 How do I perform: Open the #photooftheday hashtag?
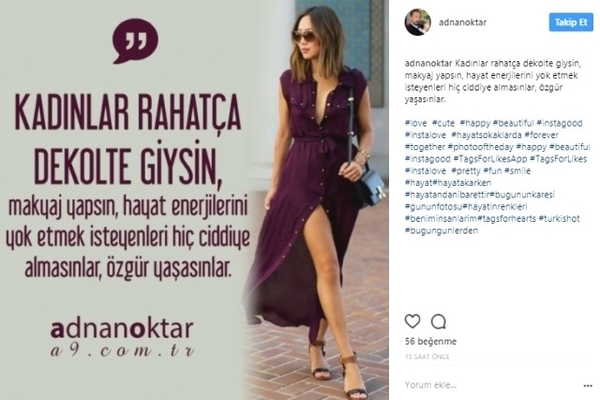pos(480,147)
